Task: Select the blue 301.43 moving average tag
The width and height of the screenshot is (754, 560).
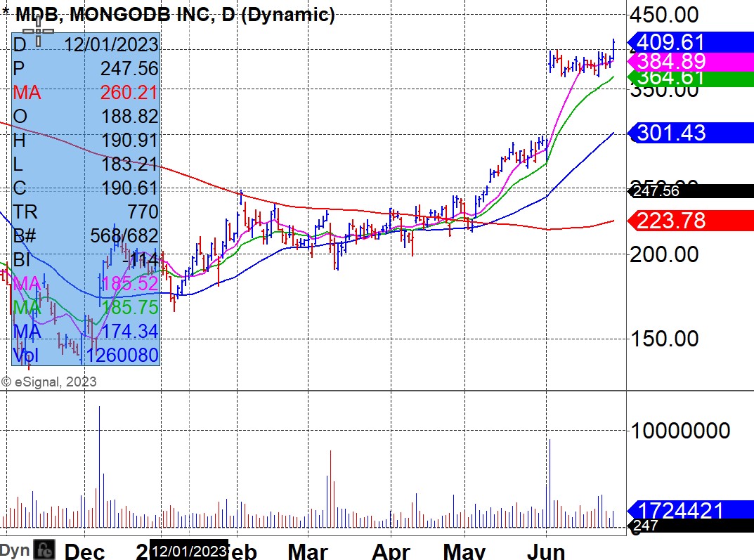Action: (x=691, y=133)
